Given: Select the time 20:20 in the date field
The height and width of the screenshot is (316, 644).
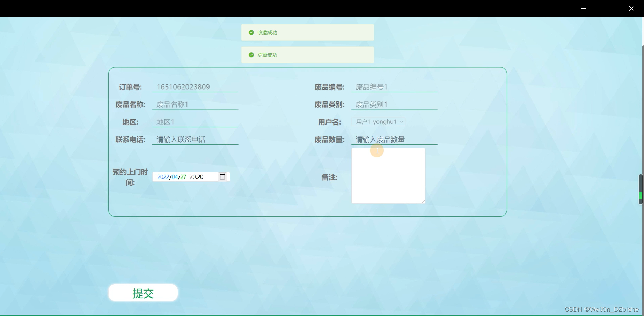Looking at the screenshot, I should 196,177.
